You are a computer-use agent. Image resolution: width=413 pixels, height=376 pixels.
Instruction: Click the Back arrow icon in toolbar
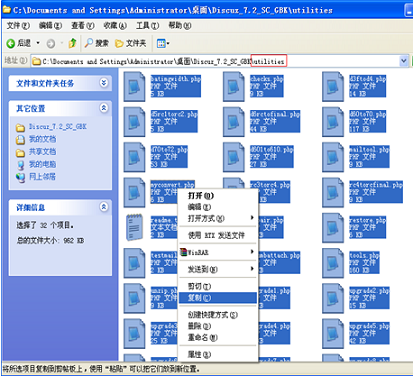[11, 43]
